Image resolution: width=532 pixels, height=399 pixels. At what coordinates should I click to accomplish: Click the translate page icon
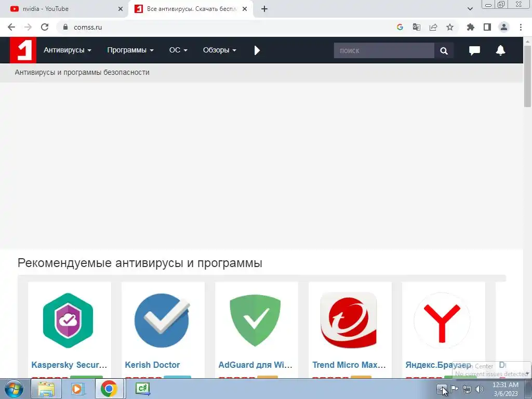[416, 27]
